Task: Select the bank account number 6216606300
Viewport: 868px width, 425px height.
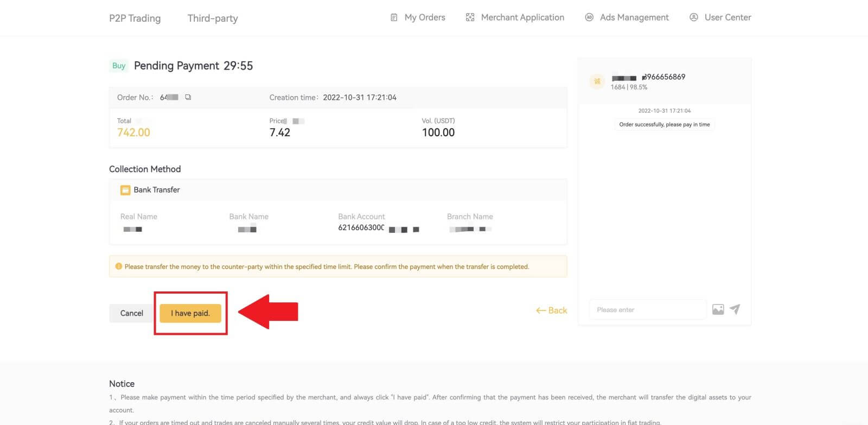Action: point(361,228)
